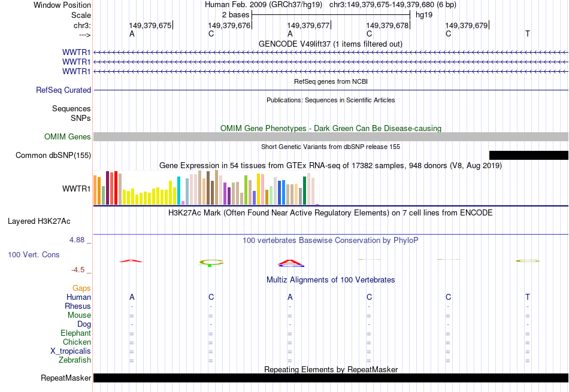Open the H3K27Ac Mark ENCODE track title

click(331, 213)
